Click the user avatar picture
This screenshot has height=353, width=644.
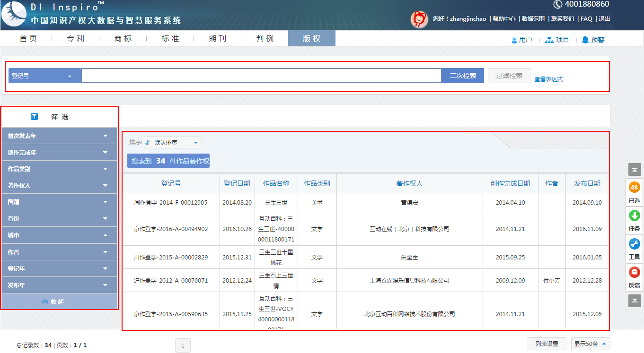tap(419, 19)
